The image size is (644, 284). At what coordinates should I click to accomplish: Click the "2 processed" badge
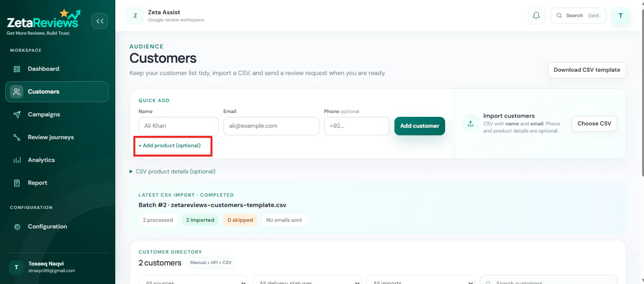158,220
